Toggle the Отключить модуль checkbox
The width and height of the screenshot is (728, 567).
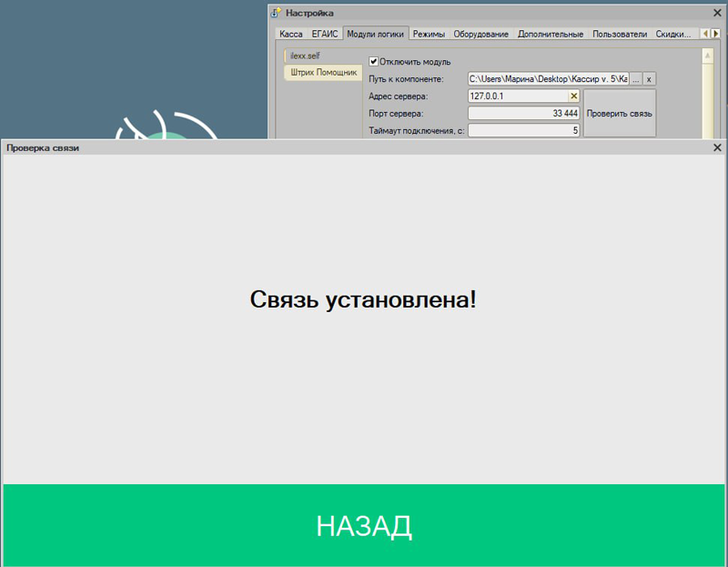(x=373, y=61)
